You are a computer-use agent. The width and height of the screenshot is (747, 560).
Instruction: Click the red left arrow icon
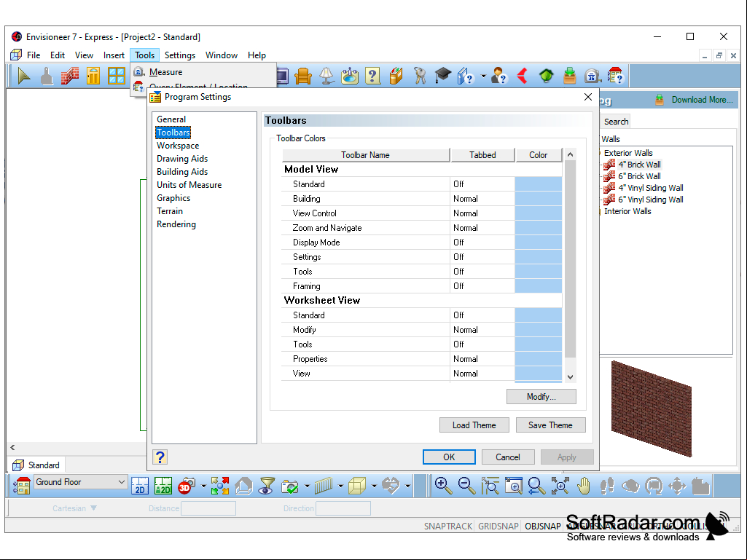pos(523,76)
